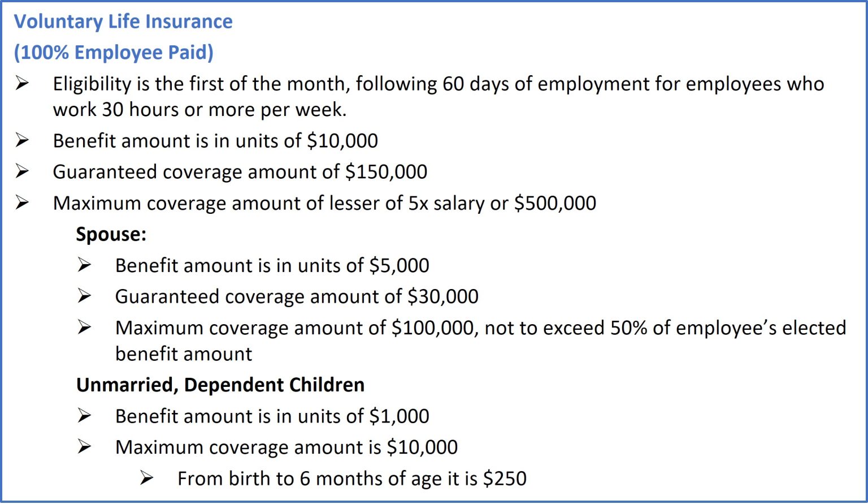Click arrow bullet before Guaranteed $150,000 line
Viewport: 868px width, 504px height.
pos(22,171)
